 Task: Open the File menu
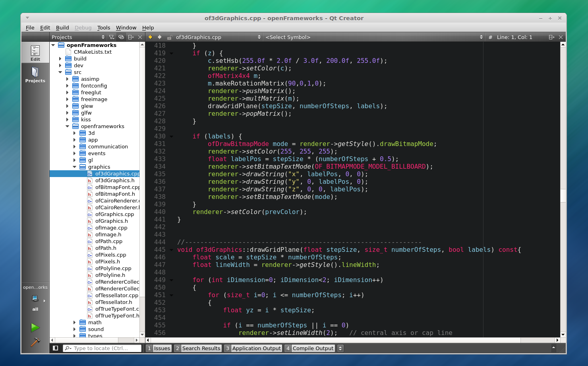click(x=30, y=27)
